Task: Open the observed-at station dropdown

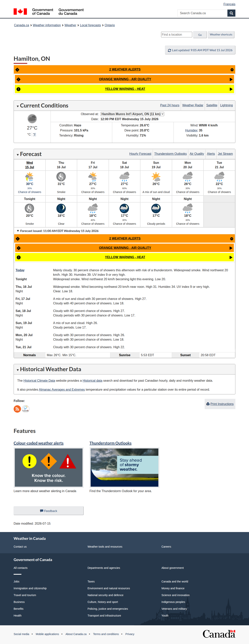Action: tap(132, 114)
